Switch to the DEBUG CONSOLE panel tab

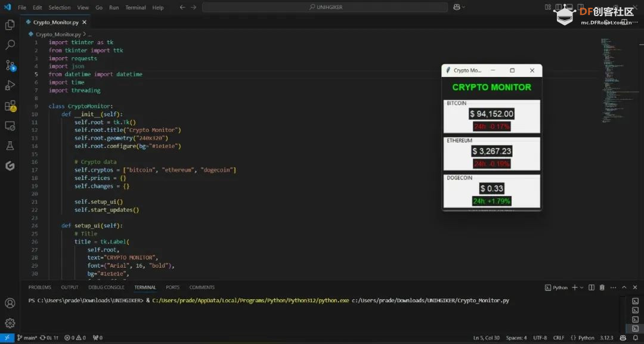(x=106, y=287)
